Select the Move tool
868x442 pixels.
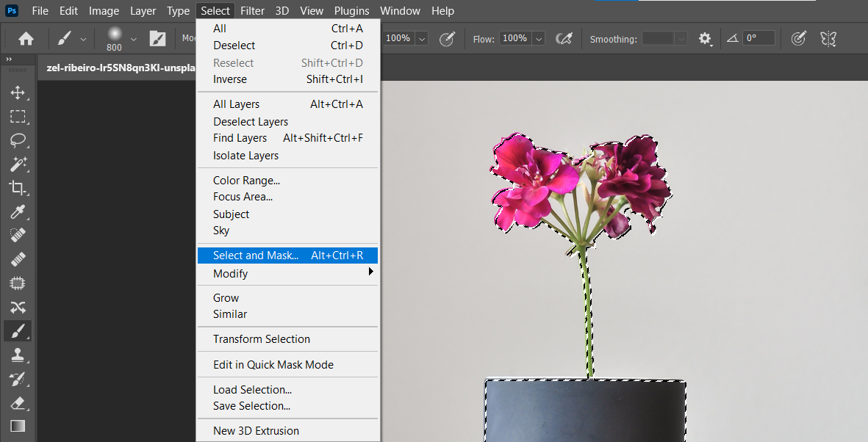pyautogui.click(x=18, y=93)
